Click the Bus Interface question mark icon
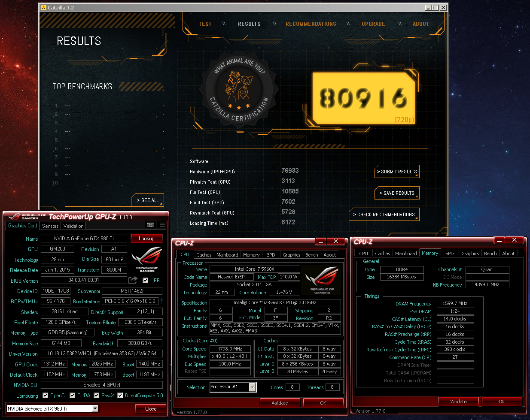Viewport: 530px width, 420px height. [x=161, y=301]
